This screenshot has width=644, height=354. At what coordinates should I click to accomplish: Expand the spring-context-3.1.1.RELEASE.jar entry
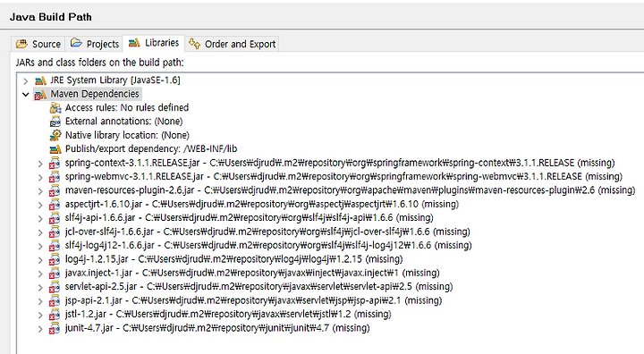(x=40, y=164)
